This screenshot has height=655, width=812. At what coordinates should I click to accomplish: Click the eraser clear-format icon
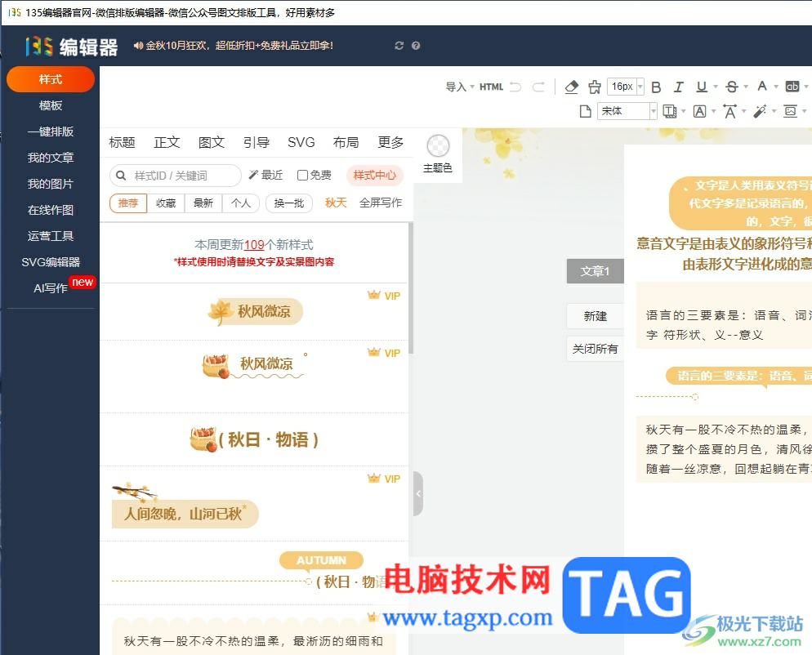point(571,87)
